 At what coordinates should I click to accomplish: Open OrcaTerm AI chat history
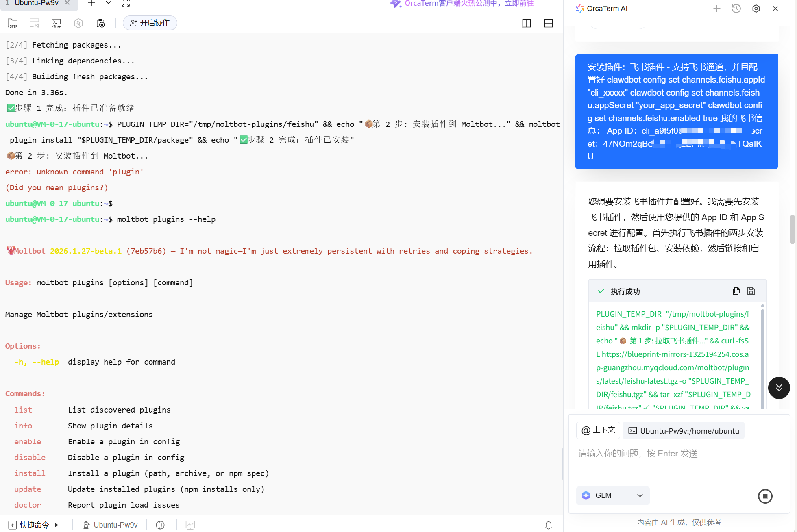(736, 9)
